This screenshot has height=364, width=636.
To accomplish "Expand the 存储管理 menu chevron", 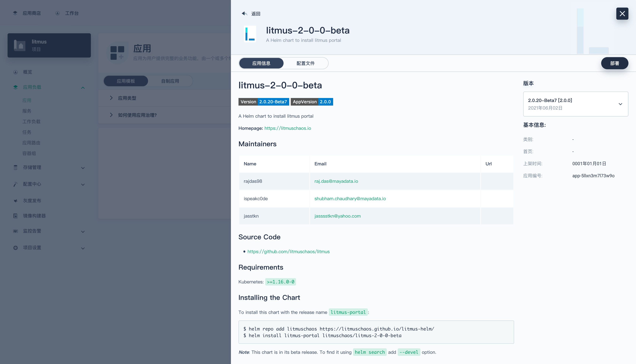I will [83, 168].
